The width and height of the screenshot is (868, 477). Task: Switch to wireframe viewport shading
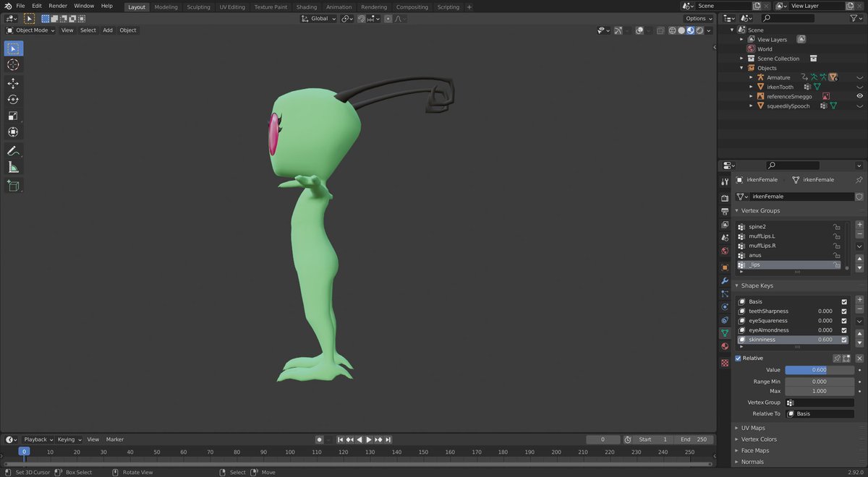[672, 30]
